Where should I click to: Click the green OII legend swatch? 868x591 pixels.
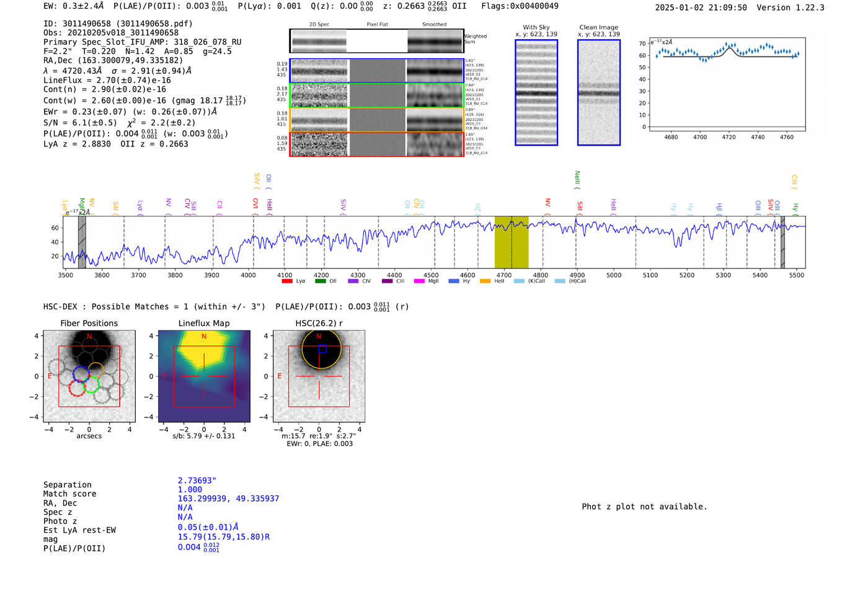point(320,281)
